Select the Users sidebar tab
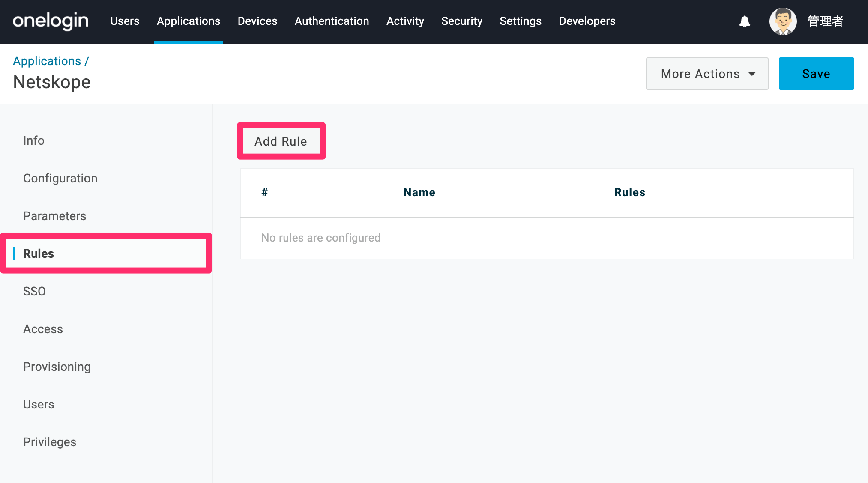Viewport: 868px width, 483px height. [39, 404]
